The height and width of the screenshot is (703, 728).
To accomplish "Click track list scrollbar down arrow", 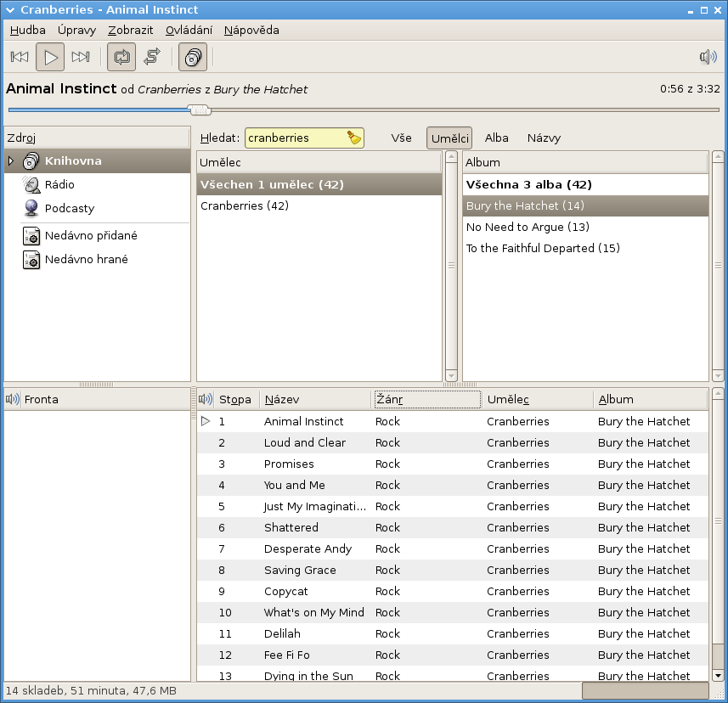I will point(718,675).
